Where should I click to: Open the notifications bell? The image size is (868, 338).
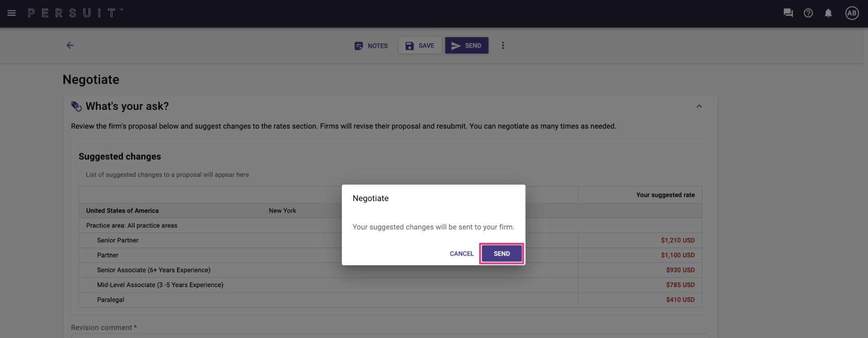(828, 13)
